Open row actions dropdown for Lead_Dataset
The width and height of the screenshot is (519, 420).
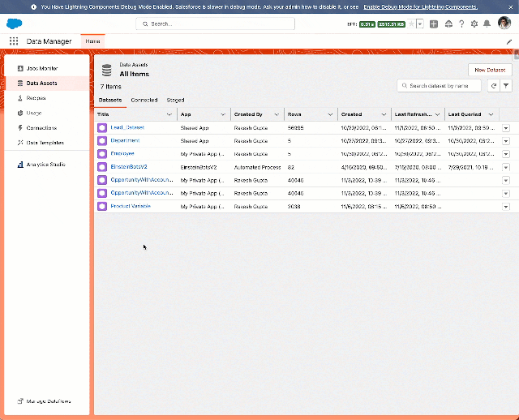click(x=506, y=127)
